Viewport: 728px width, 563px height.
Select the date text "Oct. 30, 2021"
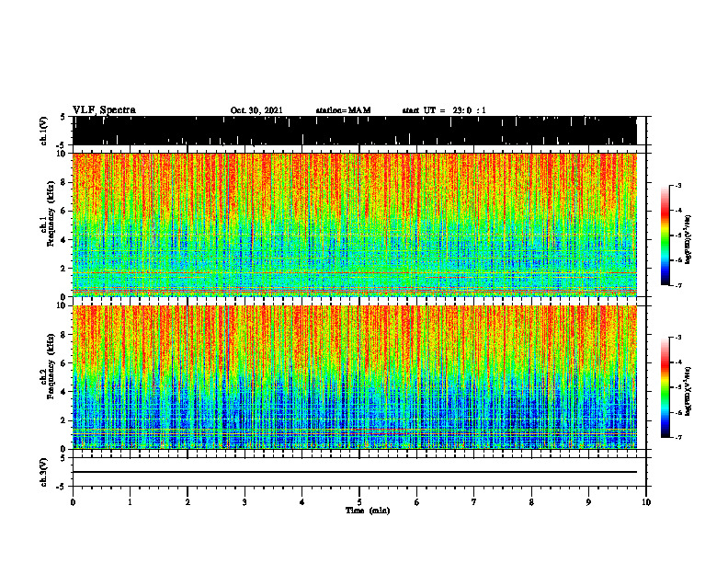[x=256, y=110]
